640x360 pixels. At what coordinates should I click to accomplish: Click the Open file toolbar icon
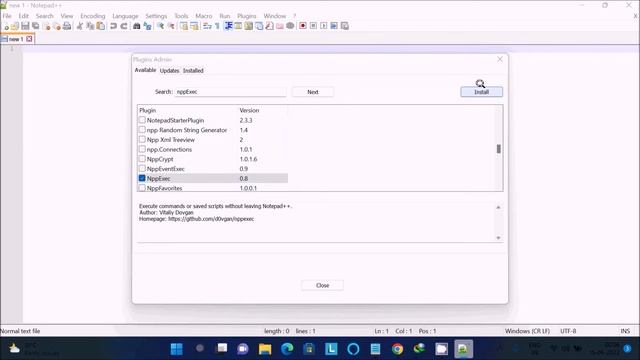[x=15, y=26]
